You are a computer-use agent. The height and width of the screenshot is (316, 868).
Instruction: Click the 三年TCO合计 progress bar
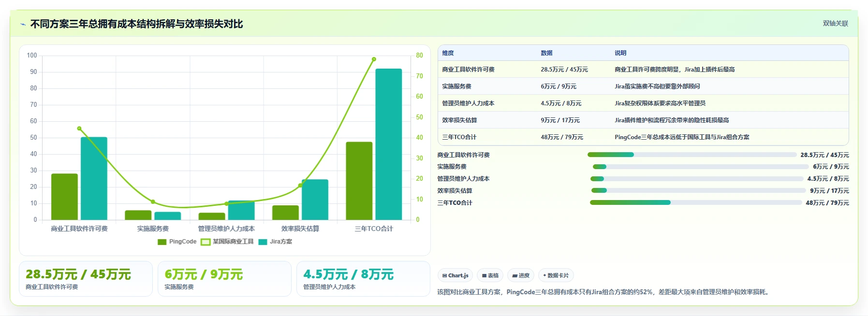coord(696,202)
